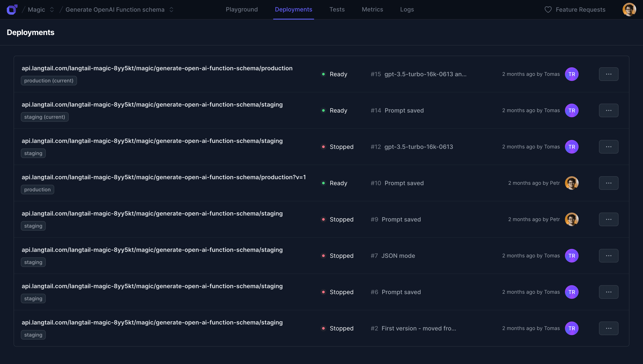Open the user profile avatar menu
The width and height of the screenshot is (643, 364).
(629, 10)
